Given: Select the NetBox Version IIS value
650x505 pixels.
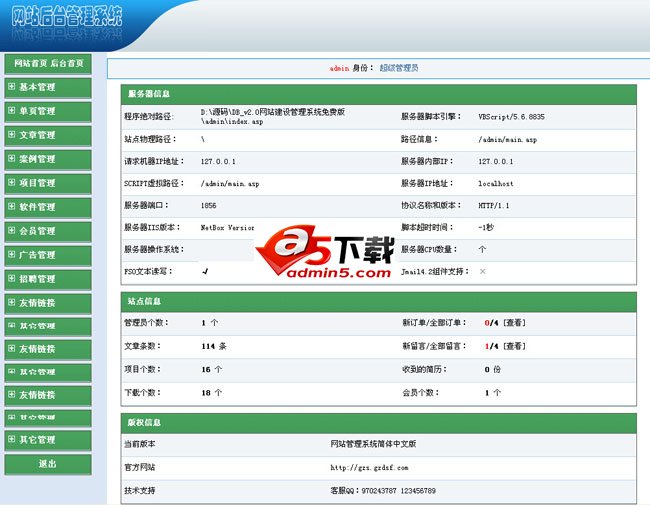Looking at the screenshot, I should 228,227.
